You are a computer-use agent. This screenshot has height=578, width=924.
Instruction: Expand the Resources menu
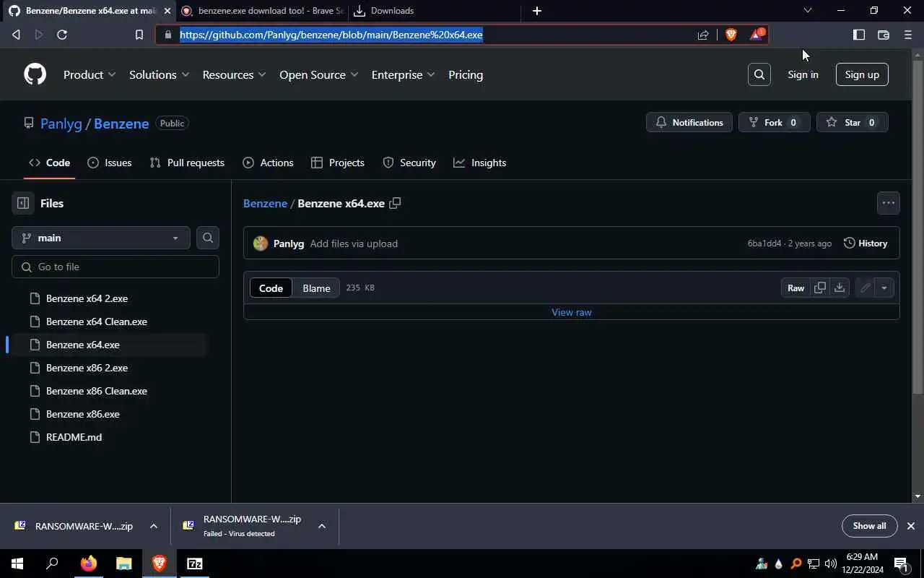click(x=234, y=74)
